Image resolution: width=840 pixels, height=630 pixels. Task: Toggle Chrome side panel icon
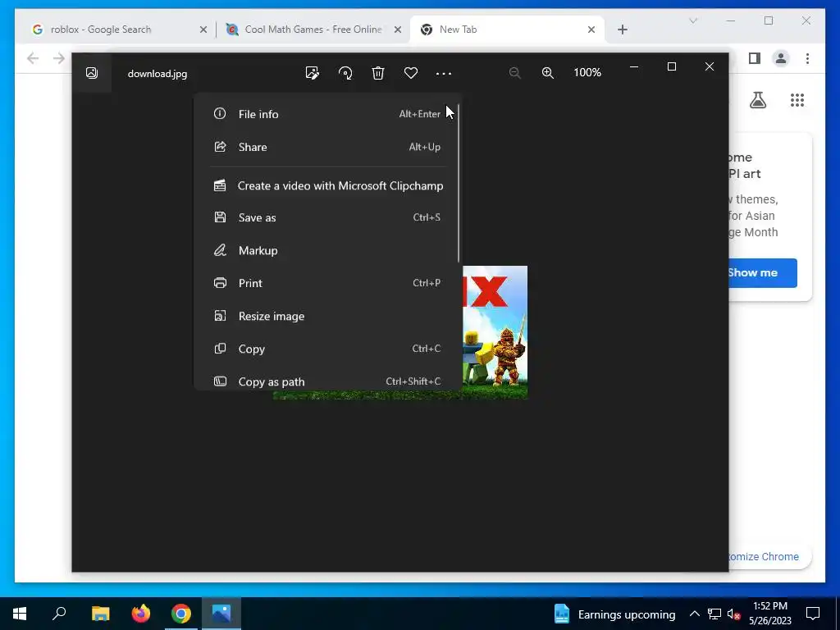[x=755, y=58]
